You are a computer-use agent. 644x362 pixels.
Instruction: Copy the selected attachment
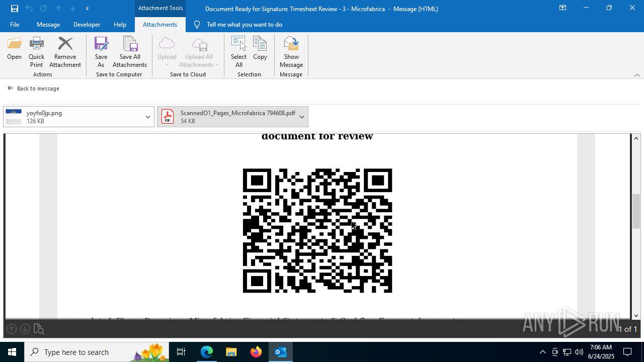pyautogui.click(x=260, y=49)
